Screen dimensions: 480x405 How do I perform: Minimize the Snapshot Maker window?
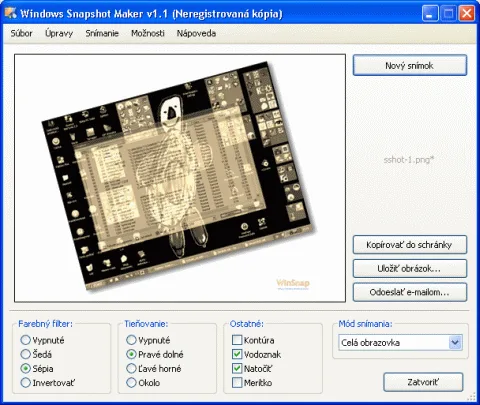click(430, 14)
